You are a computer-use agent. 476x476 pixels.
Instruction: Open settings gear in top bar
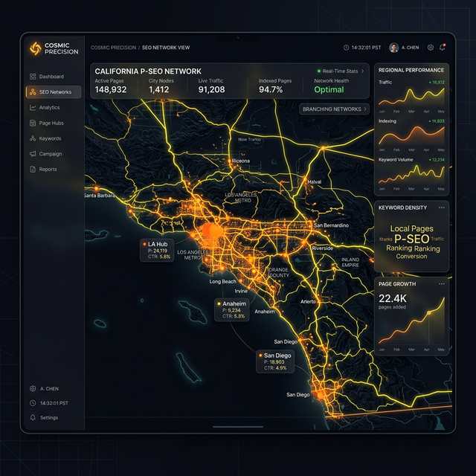click(430, 48)
